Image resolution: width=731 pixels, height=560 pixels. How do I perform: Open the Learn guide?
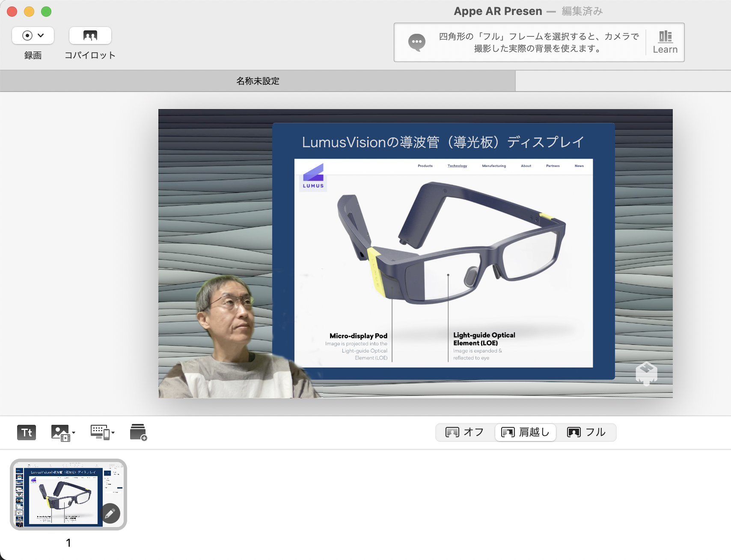coord(665,42)
